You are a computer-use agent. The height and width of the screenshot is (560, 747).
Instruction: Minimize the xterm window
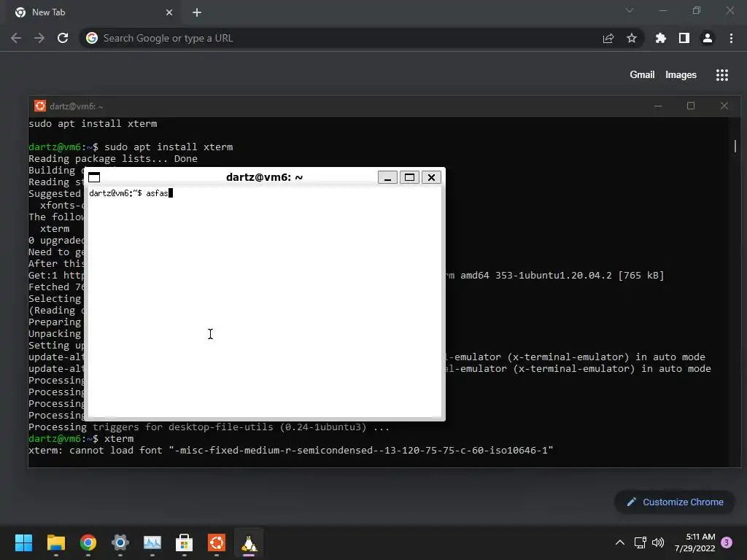[388, 177]
